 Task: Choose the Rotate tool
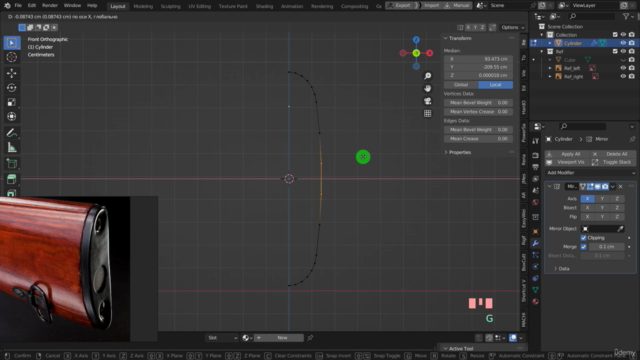coord(12,88)
